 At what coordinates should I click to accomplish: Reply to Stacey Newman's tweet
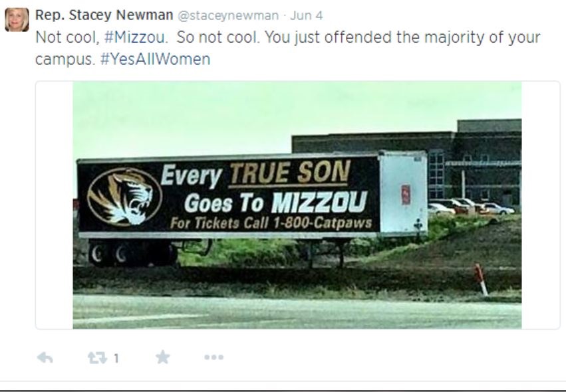pyautogui.click(x=45, y=357)
